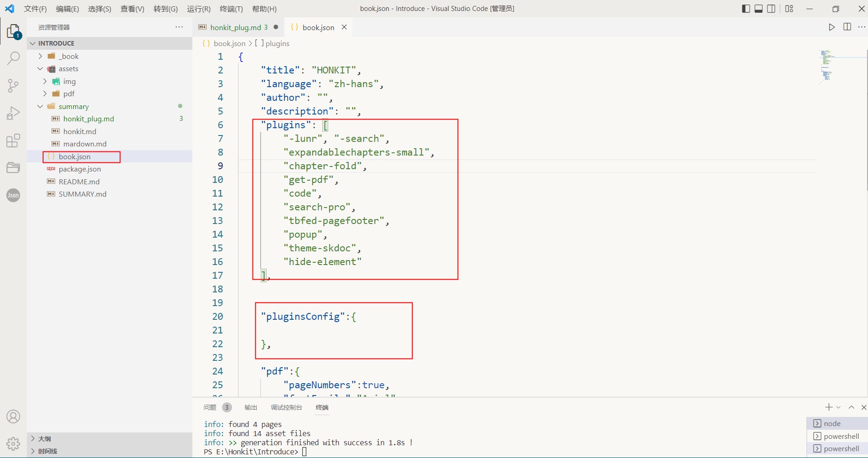Open the Source Control view
Image resolution: width=868 pixels, height=458 pixels.
point(13,85)
